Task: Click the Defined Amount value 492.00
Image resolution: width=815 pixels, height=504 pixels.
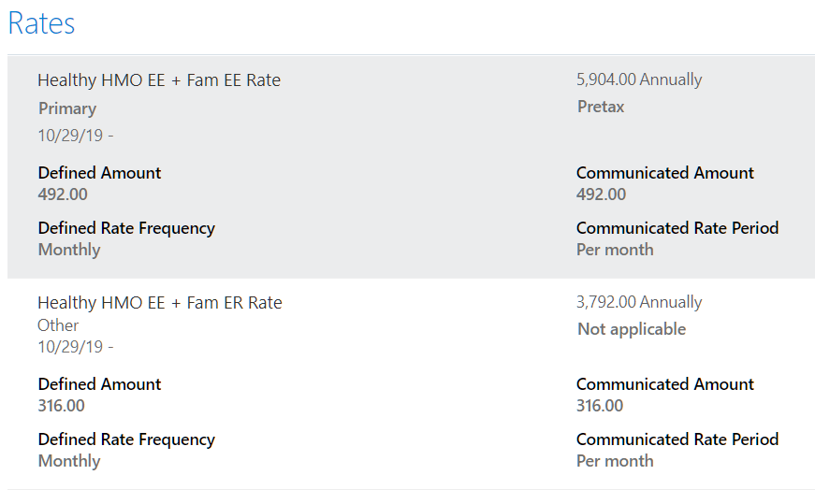Action: click(62, 194)
